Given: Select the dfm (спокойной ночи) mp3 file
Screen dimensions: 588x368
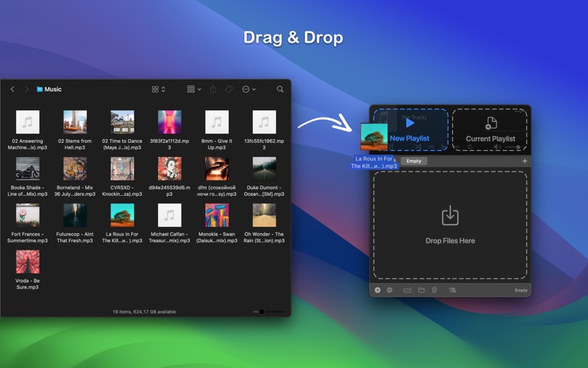Looking at the screenshot, I should pyautogui.click(x=216, y=177).
